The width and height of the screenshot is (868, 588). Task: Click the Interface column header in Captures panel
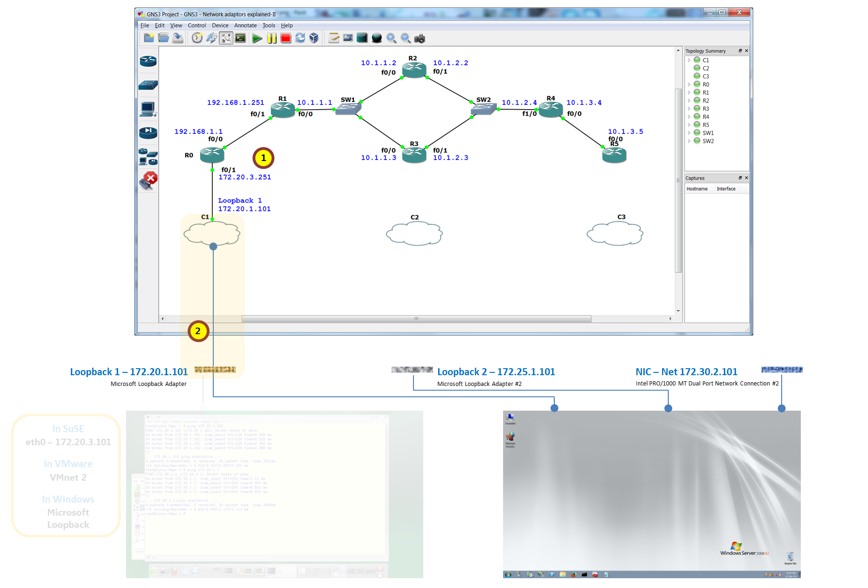(726, 189)
